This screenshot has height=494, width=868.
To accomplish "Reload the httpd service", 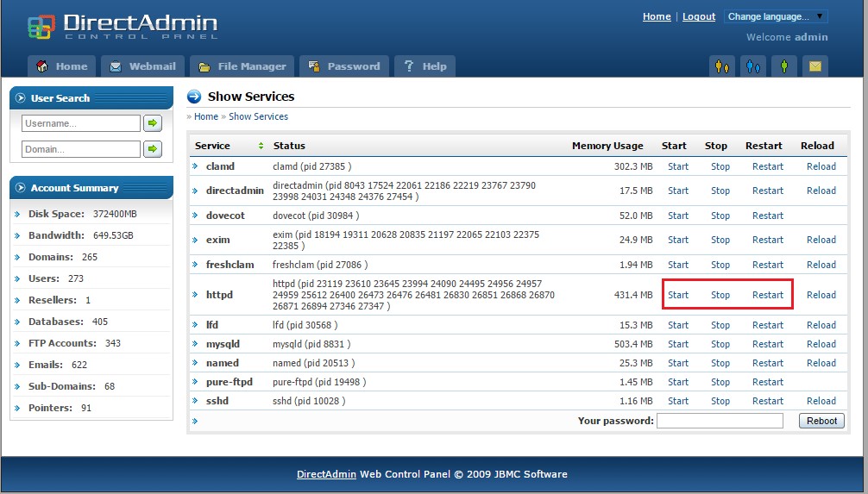I will click(821, 296).
